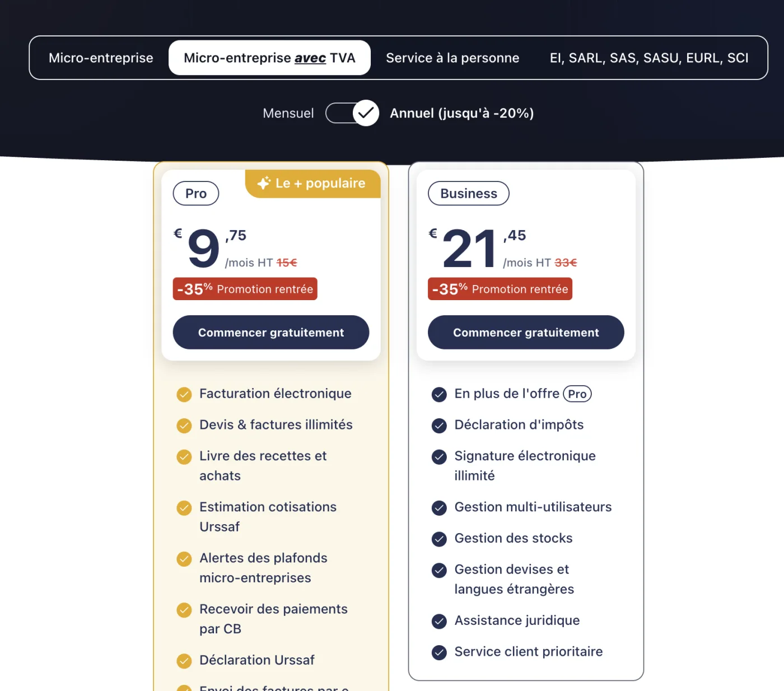Click the Assistance juridique feature text
This screenshot has width=784, height=691.
pos(517,620)
